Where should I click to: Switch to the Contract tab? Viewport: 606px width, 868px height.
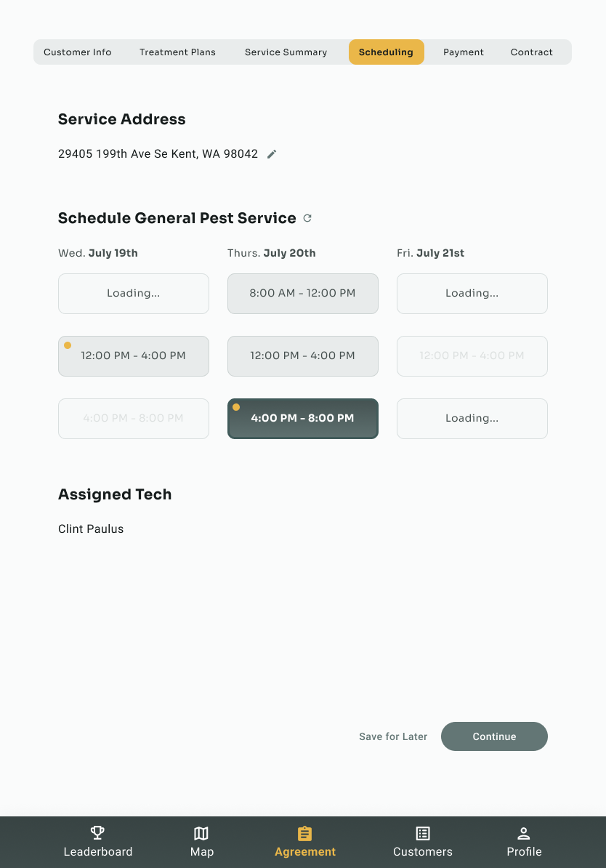click(x=531, y=52)
